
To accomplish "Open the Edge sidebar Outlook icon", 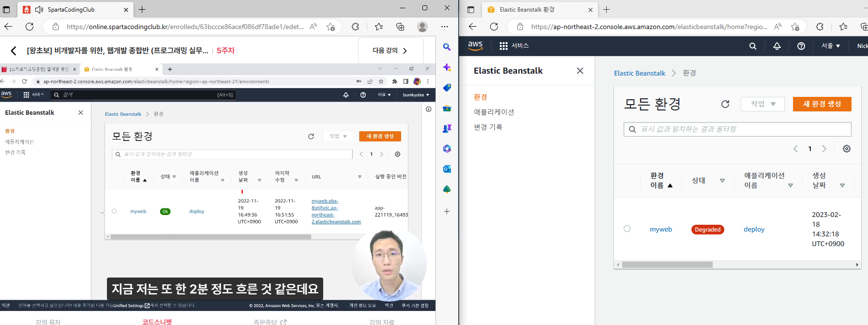I will (x=447, y=169).
